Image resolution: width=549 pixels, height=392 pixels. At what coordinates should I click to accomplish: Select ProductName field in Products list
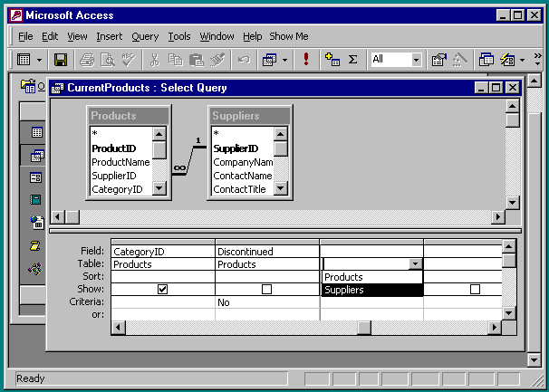coord(120,162)
